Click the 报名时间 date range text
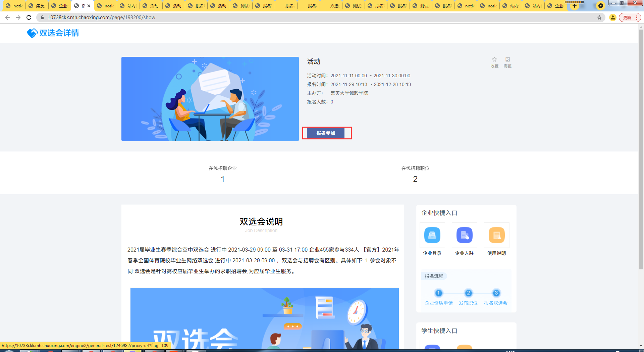The width and height of the screenshot is (644, 352). [371, 84]
